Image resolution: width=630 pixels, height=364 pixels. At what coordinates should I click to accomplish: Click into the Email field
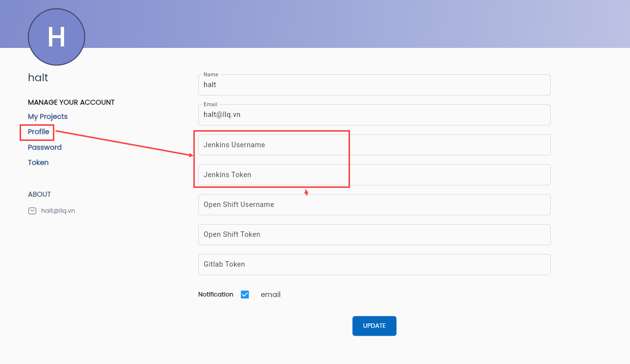[374, 114]
